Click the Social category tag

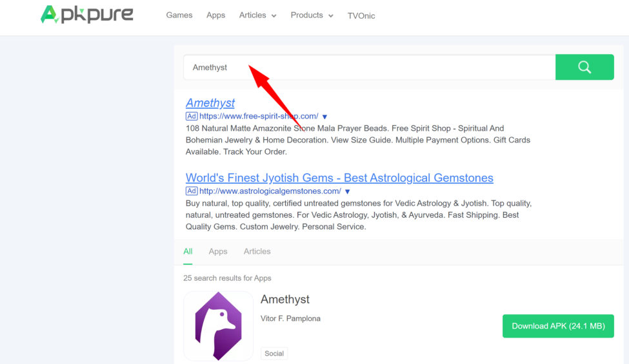coord(274,353)
